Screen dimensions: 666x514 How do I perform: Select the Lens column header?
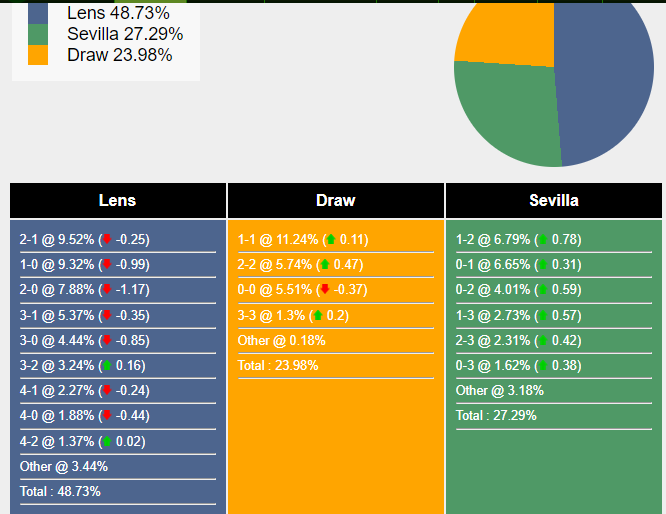click(118, 200)
